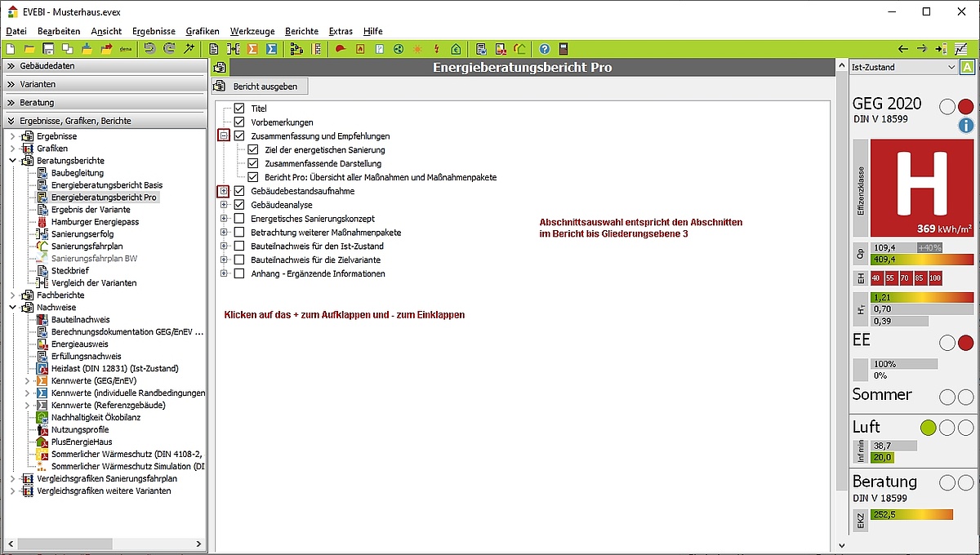Click the red cap toolbar icon

pyautogui.click(x=340, y=49)
